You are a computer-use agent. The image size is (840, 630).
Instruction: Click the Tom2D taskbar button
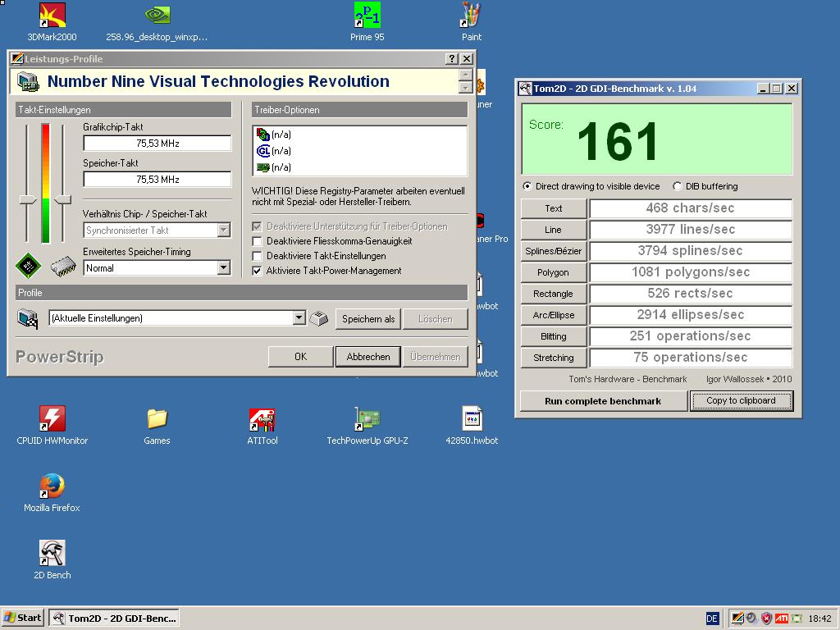(x=114, y=619)
